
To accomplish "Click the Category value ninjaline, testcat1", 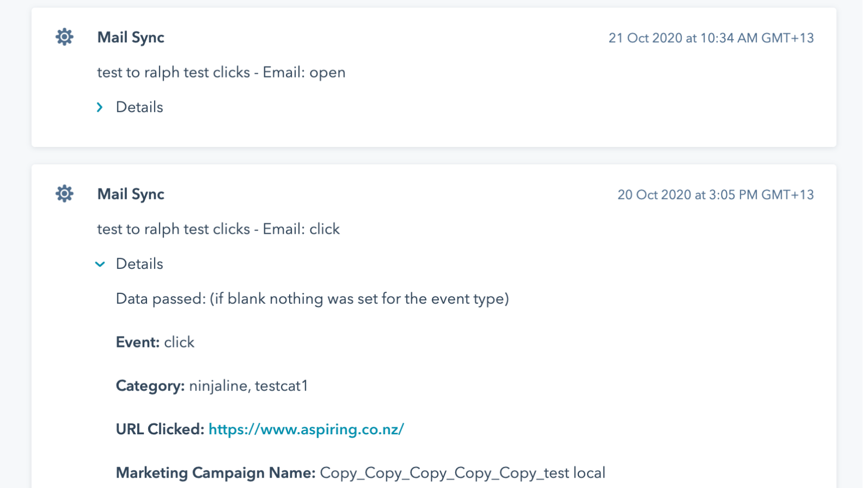I will point(248,386).
